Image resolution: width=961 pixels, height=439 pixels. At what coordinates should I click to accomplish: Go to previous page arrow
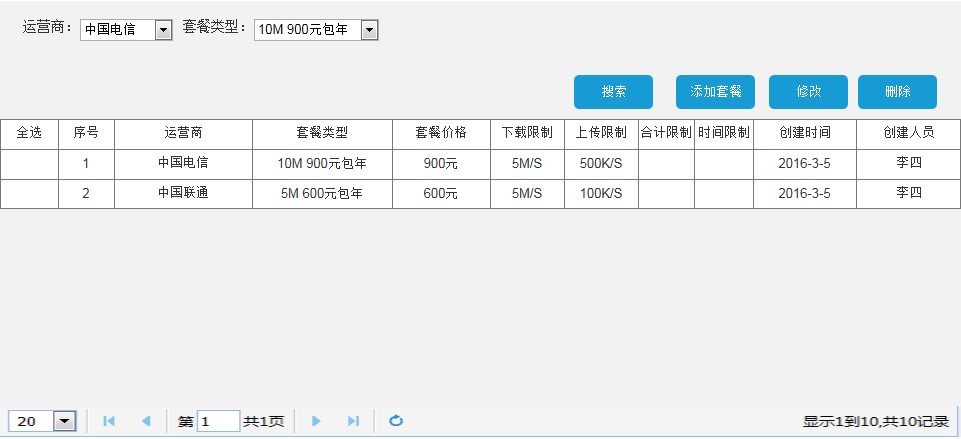(x=146, y=421)
